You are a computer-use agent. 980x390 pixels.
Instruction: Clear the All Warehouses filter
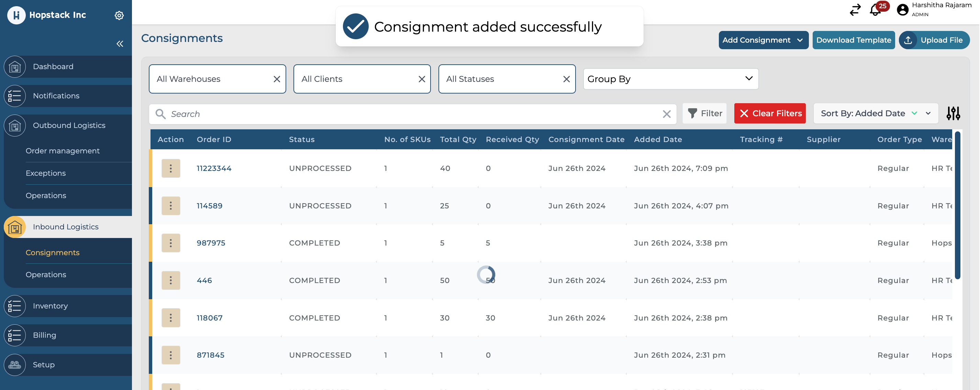point(277,79)
